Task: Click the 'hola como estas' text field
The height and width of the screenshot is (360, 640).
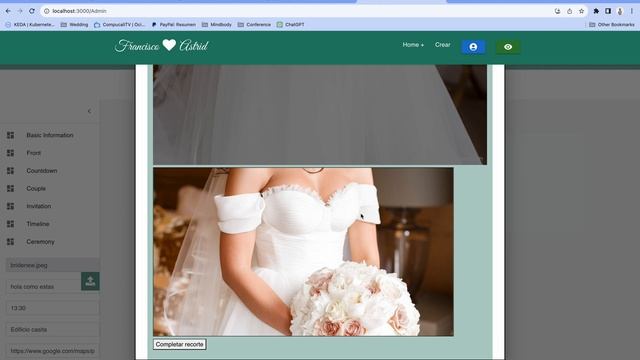Action: tap(43, 287)
